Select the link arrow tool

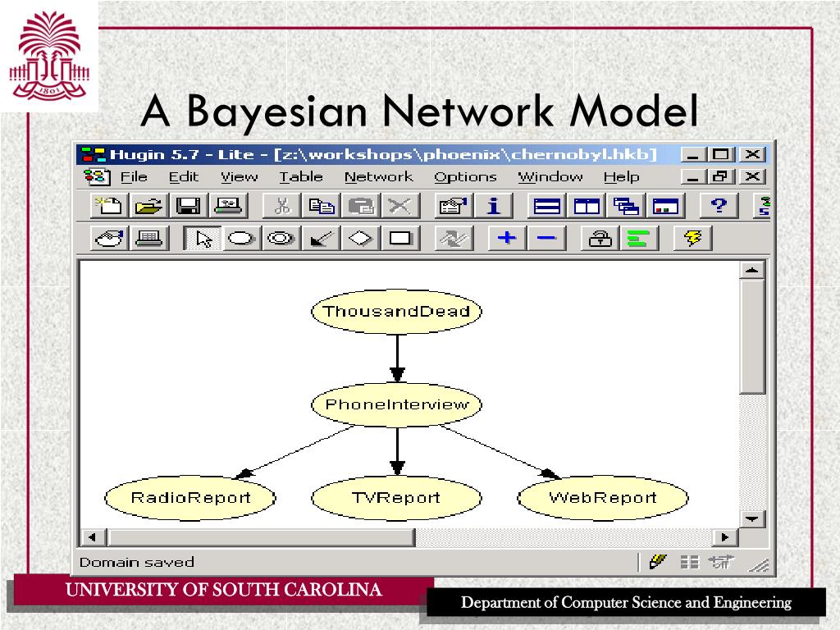tap(322, 239)
